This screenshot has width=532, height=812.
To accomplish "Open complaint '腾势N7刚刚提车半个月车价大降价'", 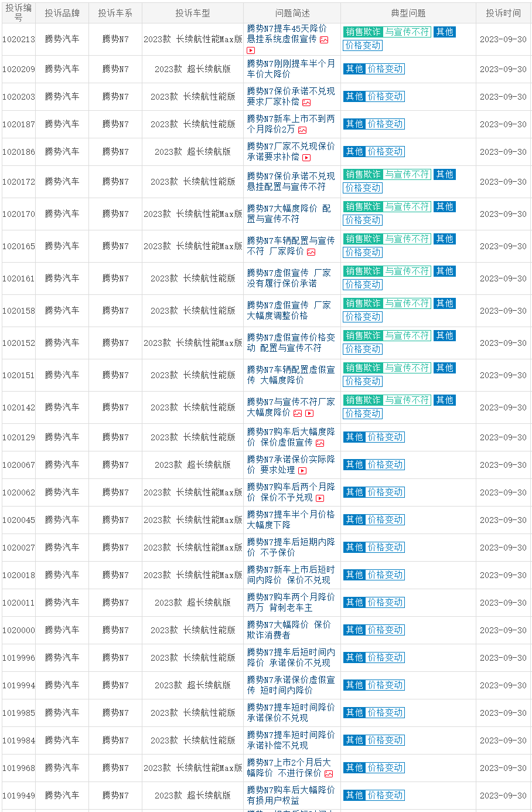I will (291, 69).
